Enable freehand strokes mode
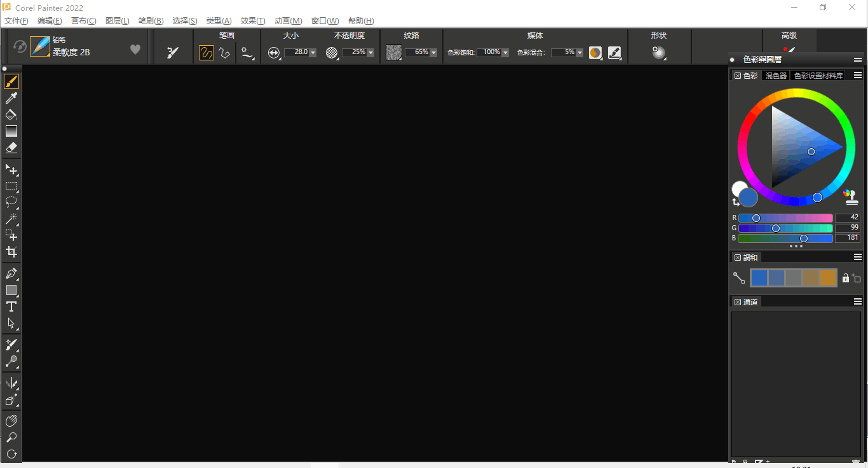868x468 pixels. (x=207, y=53)
